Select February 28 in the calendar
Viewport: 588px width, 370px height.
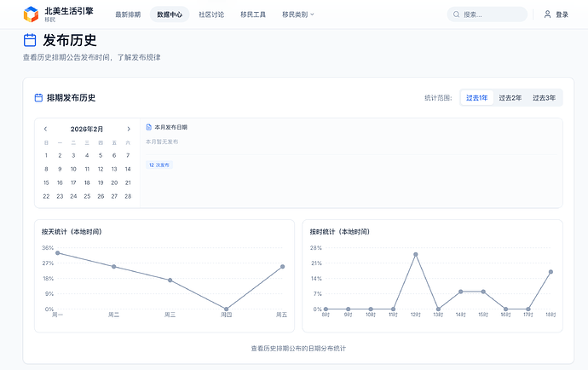point(128,196)
